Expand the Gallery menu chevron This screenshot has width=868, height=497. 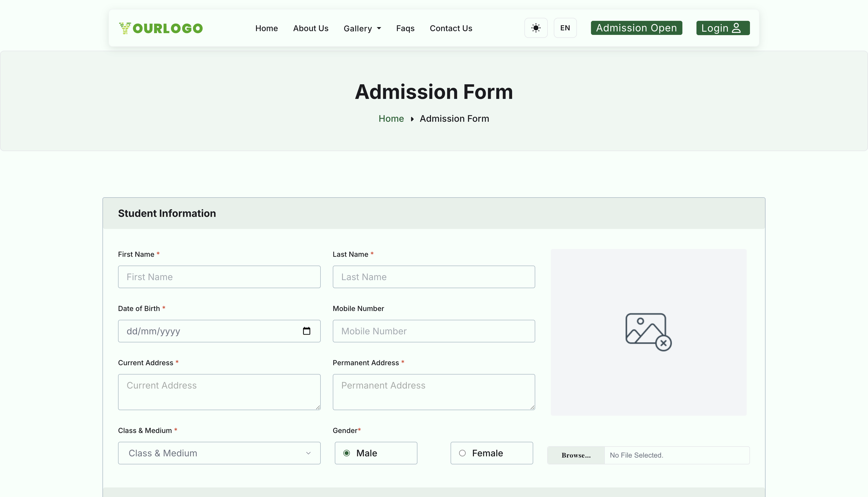(379, 29)
